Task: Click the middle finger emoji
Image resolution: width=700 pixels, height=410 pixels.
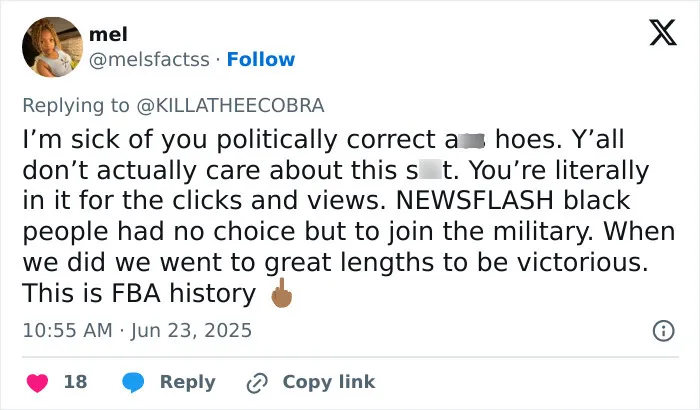Action: point(282,293)
